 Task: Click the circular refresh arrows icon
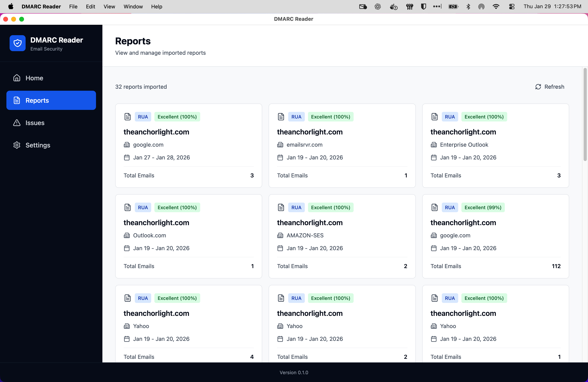pyautogui.click(x=539, y=87)
